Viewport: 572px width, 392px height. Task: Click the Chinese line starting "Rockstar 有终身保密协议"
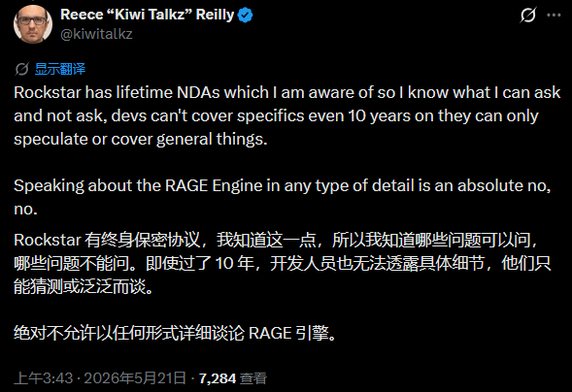[276, 240]
